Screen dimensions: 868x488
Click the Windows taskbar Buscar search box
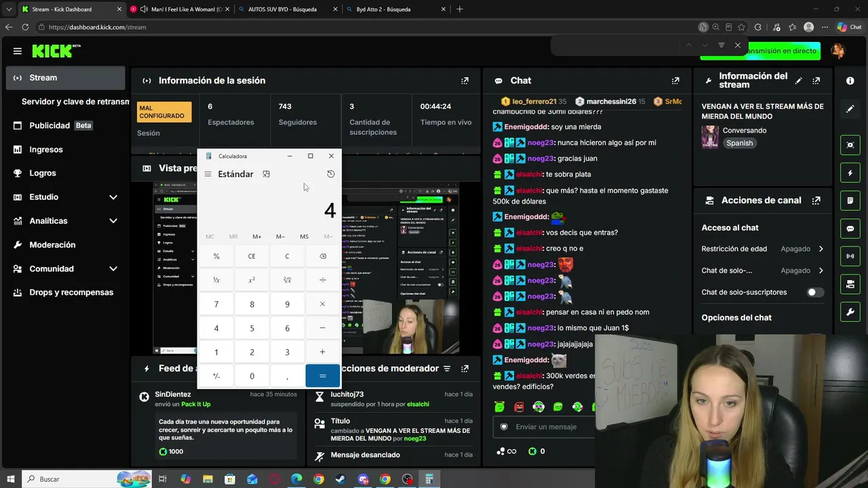(x=87, y=479)
